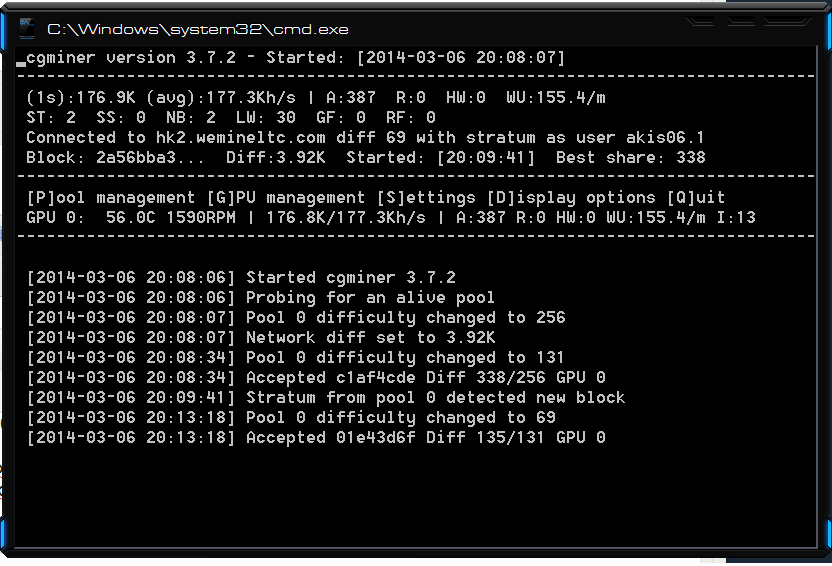The height and width of the screenshot is (566, 832).
Task: Minimize the cmd.exe window
Action: 700,21
